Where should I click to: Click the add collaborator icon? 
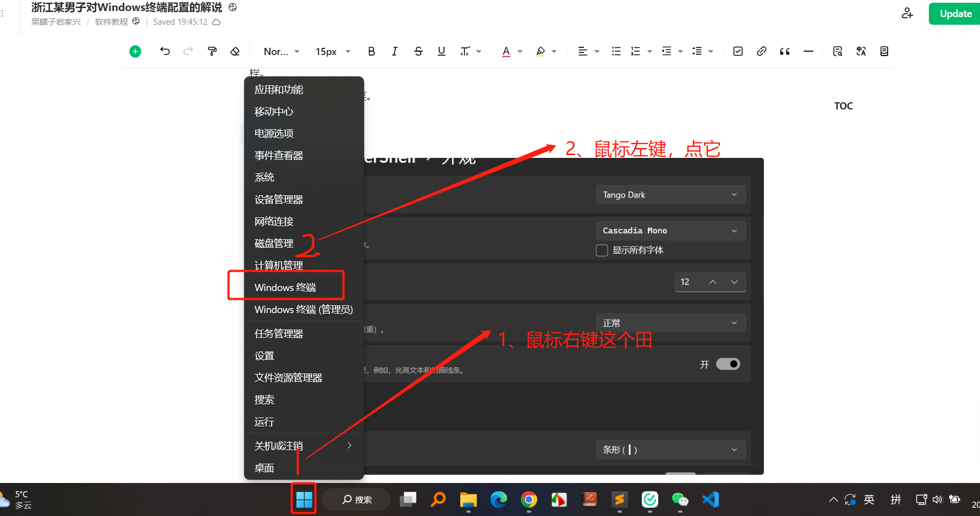(x=907, y=13)
